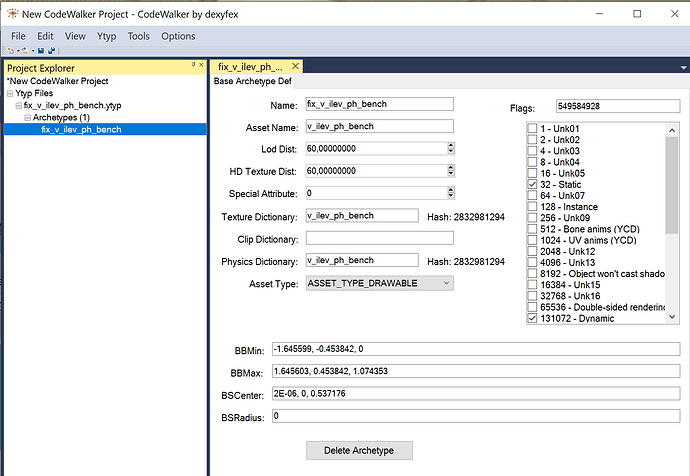Decrease the HD Texture Dist value
Screen dimensions: 690x476
coord(451,173)
